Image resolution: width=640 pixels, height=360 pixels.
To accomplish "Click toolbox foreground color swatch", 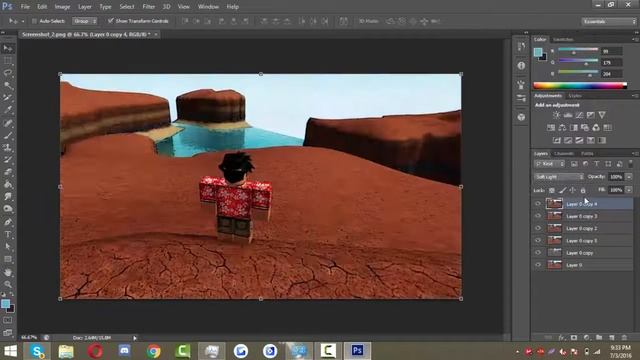I will (5, 304).
